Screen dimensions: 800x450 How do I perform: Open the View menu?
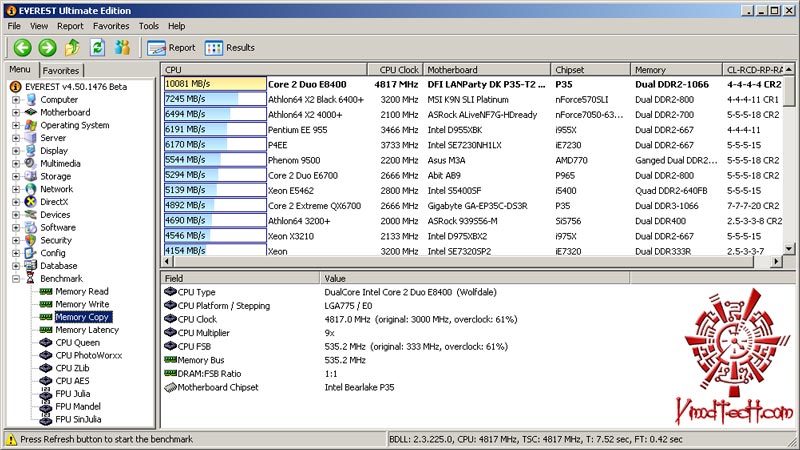click(39, 26)
